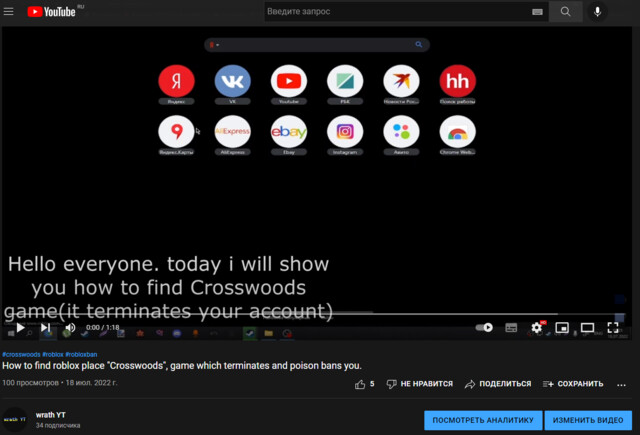Image resolution: width=640 pixels, height=435 pixels.
Task: Click the Avito shortcut tile
Action: [401, 135]
